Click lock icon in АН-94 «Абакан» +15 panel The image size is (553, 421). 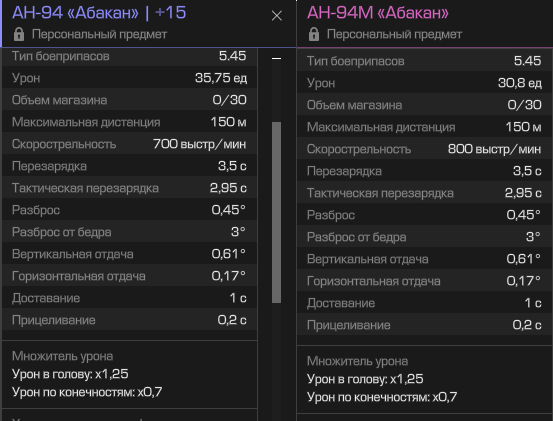coord(19,34)
